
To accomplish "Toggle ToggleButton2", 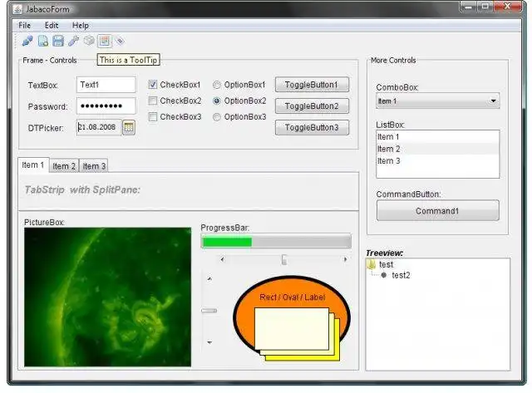I will (312, 106).
